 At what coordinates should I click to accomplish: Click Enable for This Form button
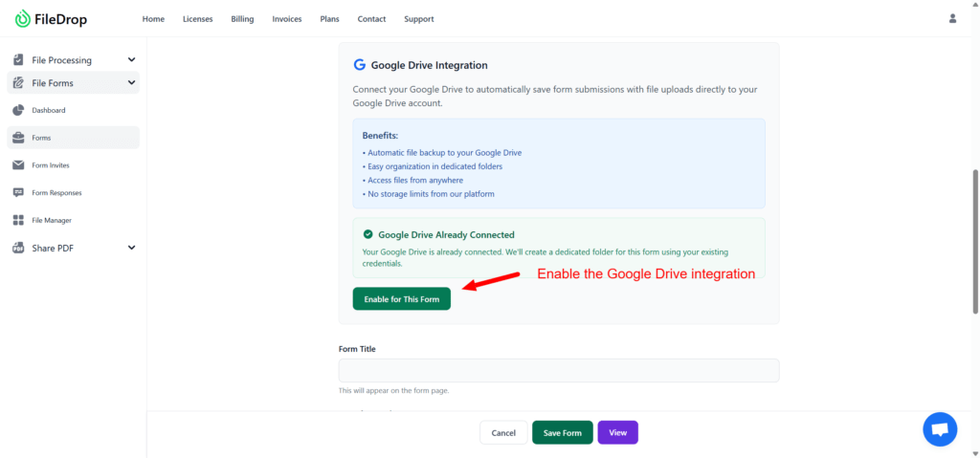pyautogui.click(x=401, y=298)
